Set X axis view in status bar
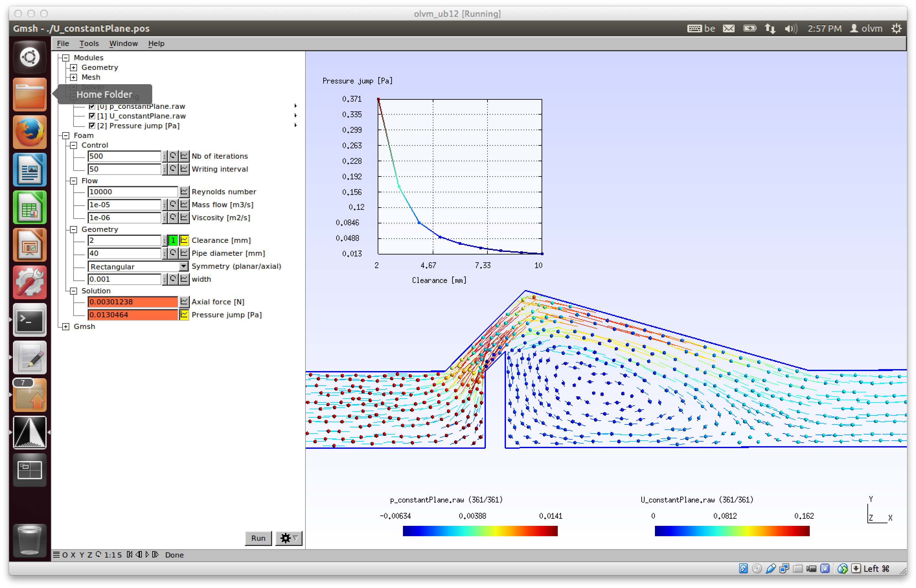The image size is (916, 588). coord(73,555)
